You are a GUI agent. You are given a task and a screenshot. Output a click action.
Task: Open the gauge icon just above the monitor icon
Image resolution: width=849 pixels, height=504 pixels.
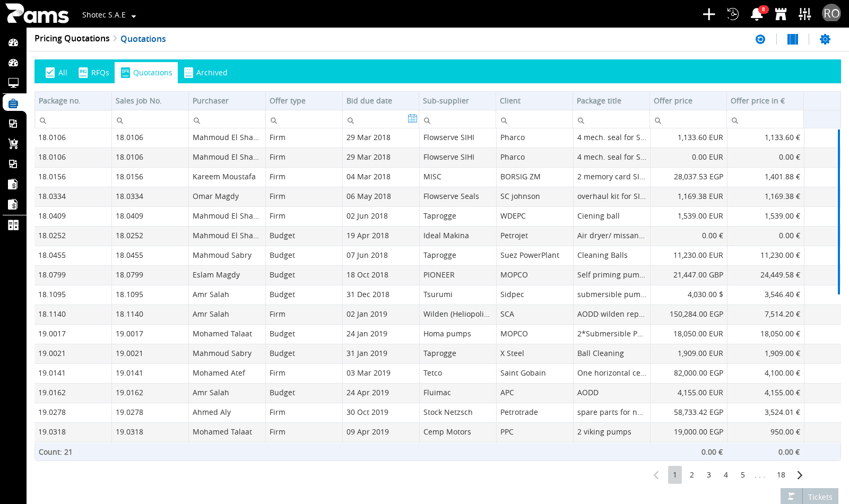click(13, 63)
